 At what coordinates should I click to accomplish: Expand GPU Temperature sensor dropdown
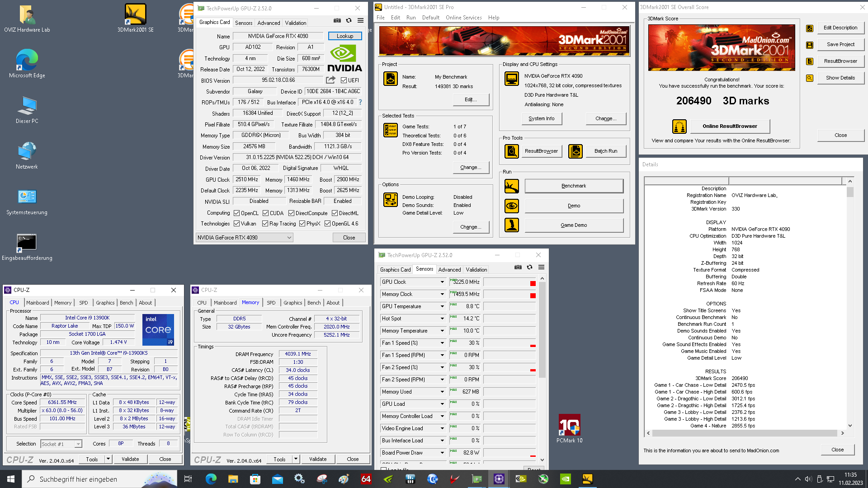pos(442,306)
